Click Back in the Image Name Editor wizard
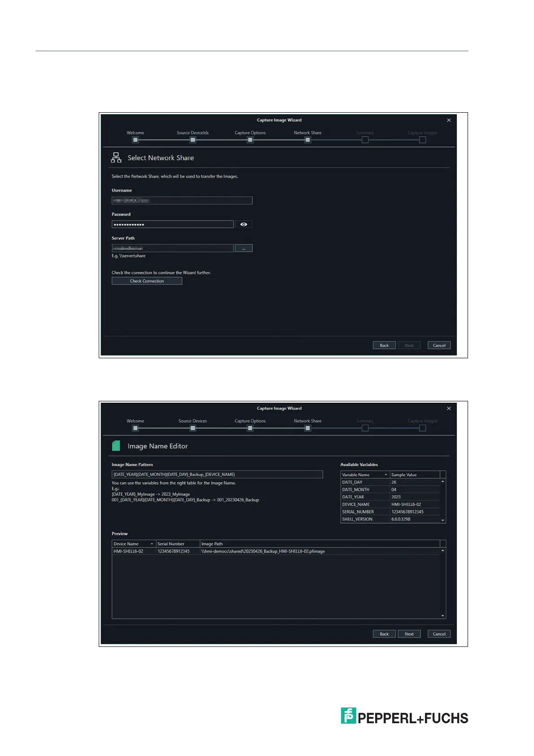The height and width of the screenshot is (756, 534). (384, 634)
